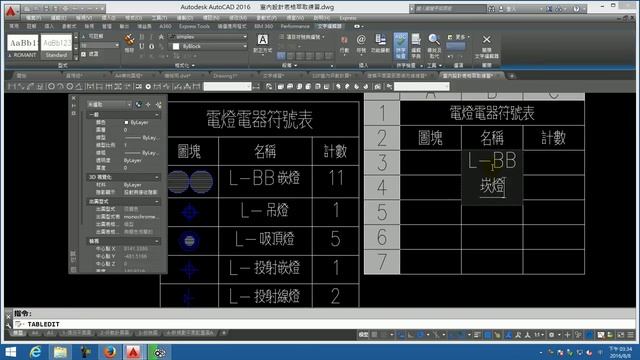Expand the Tools panel arrow
Image resolution: width=640 pixels, height=360 pixels.
[x=440, y=65]
